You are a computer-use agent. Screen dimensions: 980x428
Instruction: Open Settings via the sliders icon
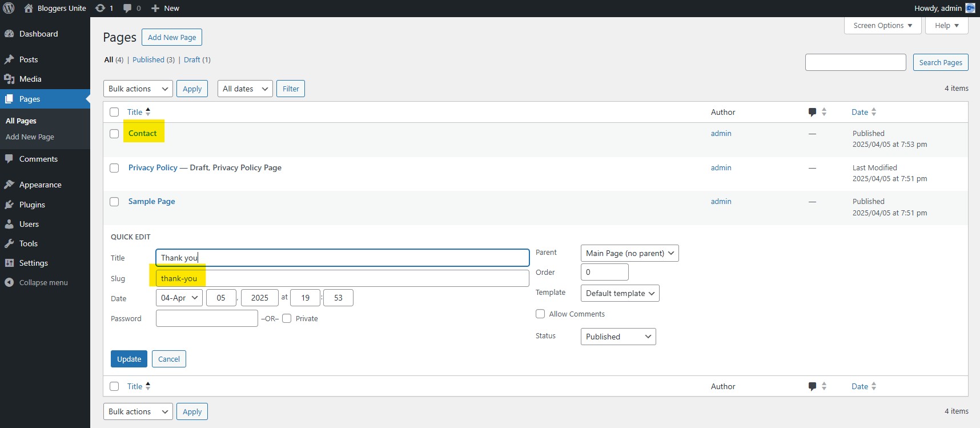click(x=9, y=263)
